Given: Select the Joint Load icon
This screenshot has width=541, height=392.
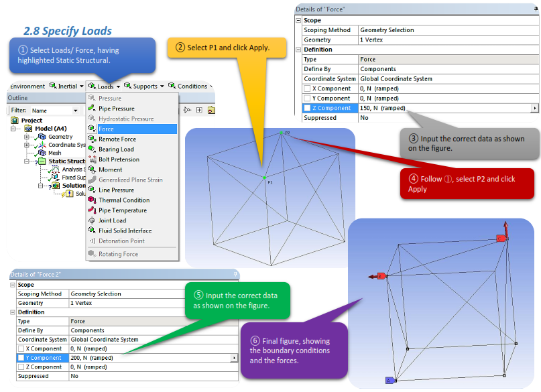Looking at the screenshot, I should 92,220.
